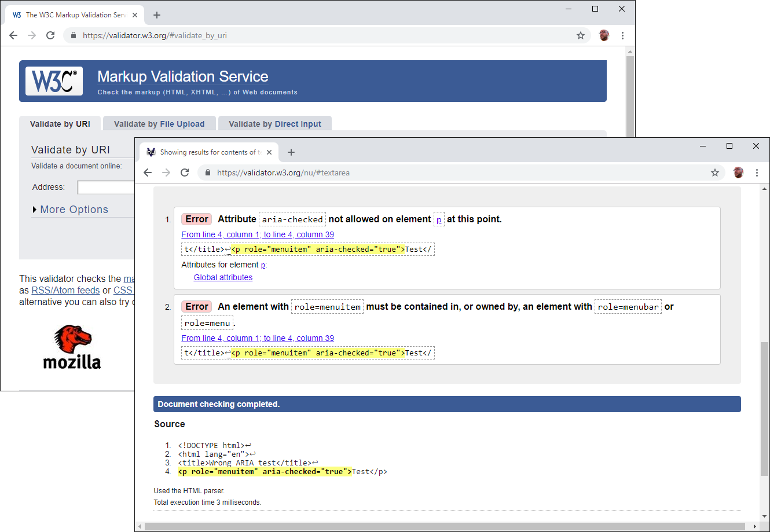The image size is (770, 532).
Task: Reload the rear W3C Markup Validation page
Action: click(50, 35)
